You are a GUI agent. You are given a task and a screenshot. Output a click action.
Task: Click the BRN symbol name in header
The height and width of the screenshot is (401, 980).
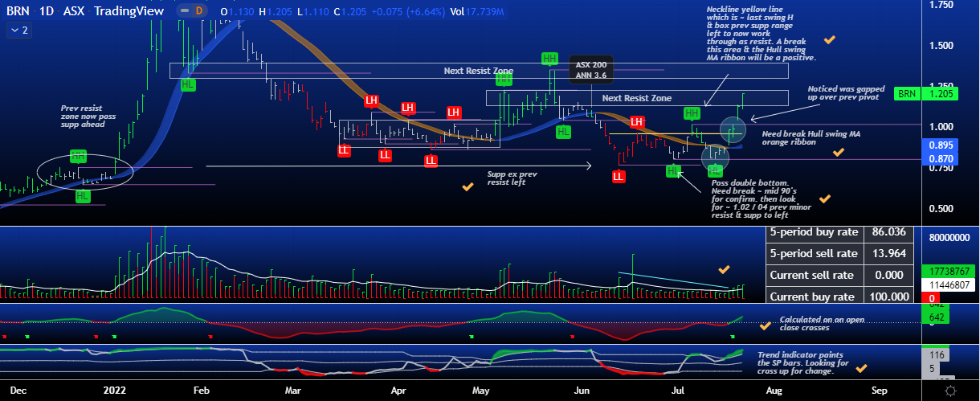coord(19,11)
